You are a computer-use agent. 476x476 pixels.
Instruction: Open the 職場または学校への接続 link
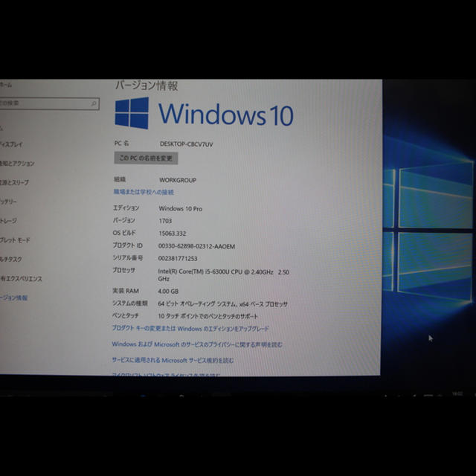(x=144, y=192)
